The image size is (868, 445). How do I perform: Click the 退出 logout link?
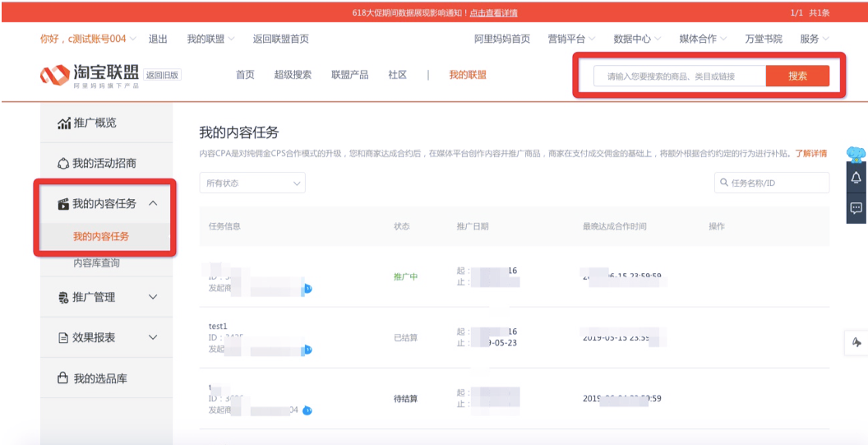[158, 39]
